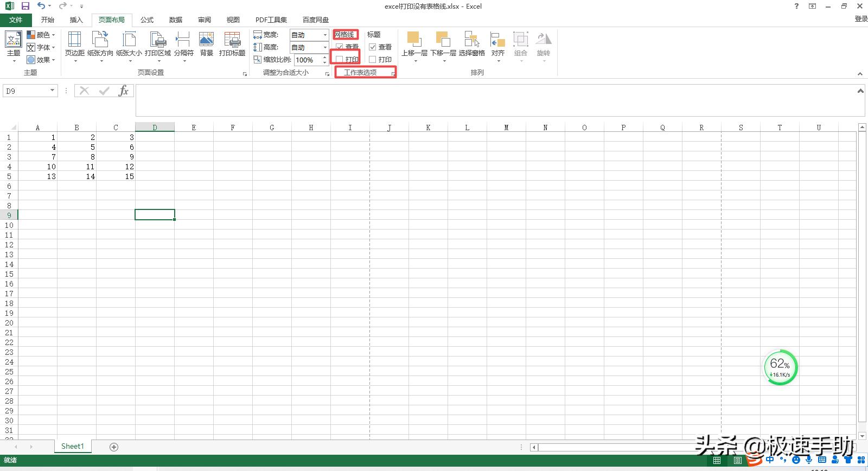The image size is (868, 471).
Task: Click the 登录 sign-in link
Action: point(861,19)
